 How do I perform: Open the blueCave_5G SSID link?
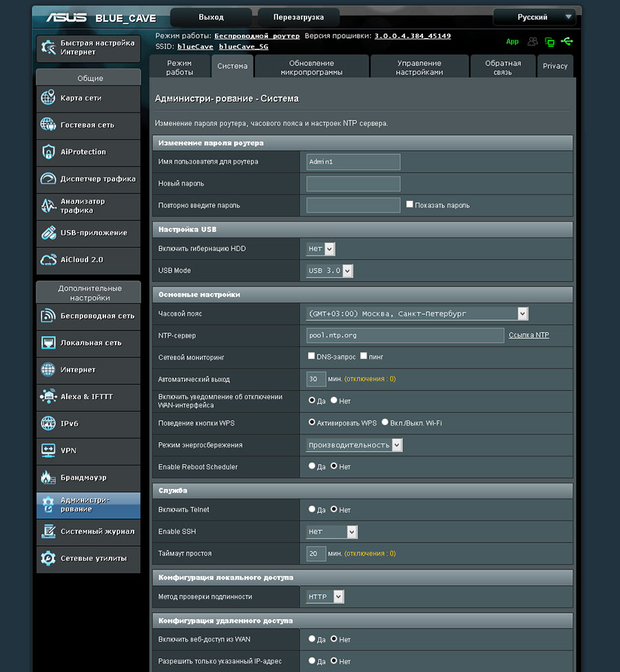[x=244, y=47]
